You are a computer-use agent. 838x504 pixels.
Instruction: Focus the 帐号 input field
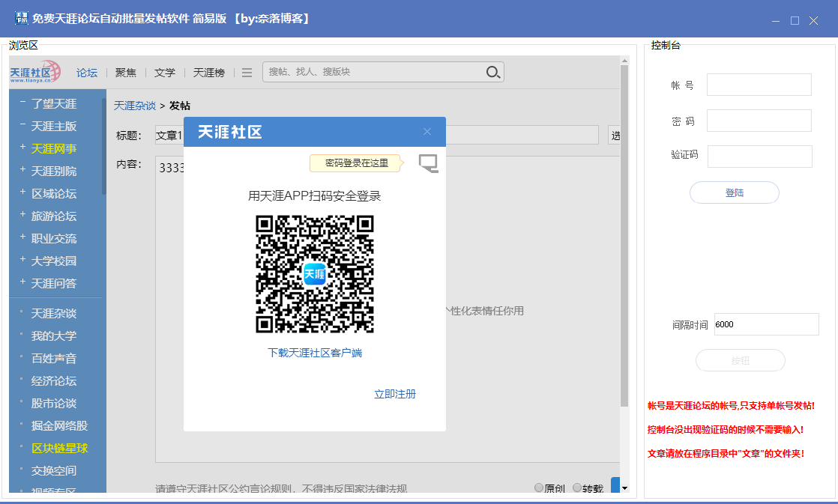tap(759, 85)
